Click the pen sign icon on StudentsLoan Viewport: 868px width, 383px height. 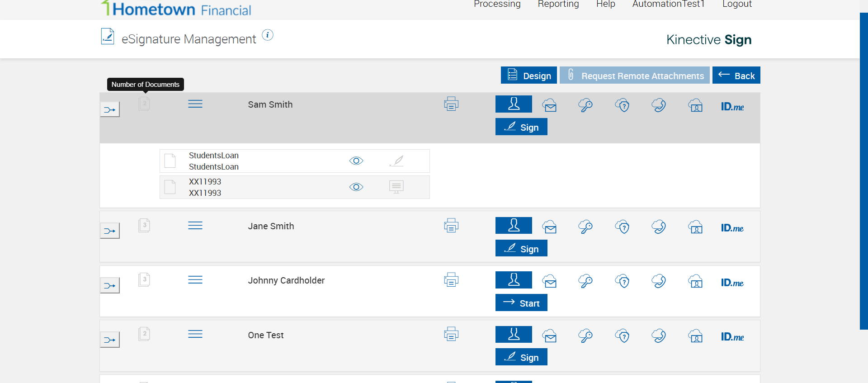pos(396,161)
